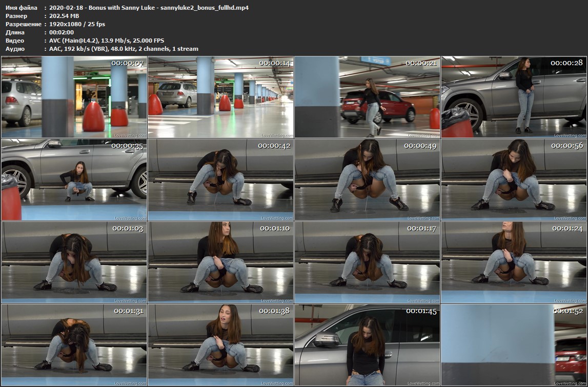The image size is (588, 387).
Task: Select the audio info line starting with AAC
Action: (124, 49)
